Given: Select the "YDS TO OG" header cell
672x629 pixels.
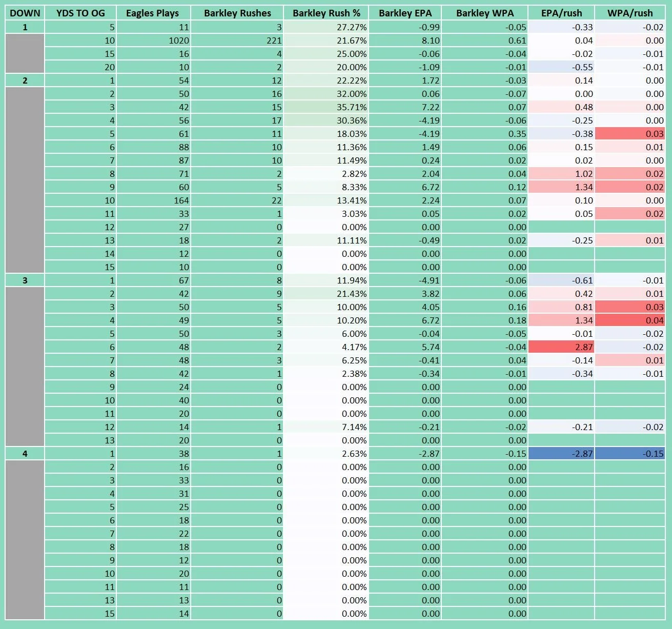Looking at the screenshot, I should (80, 13).
